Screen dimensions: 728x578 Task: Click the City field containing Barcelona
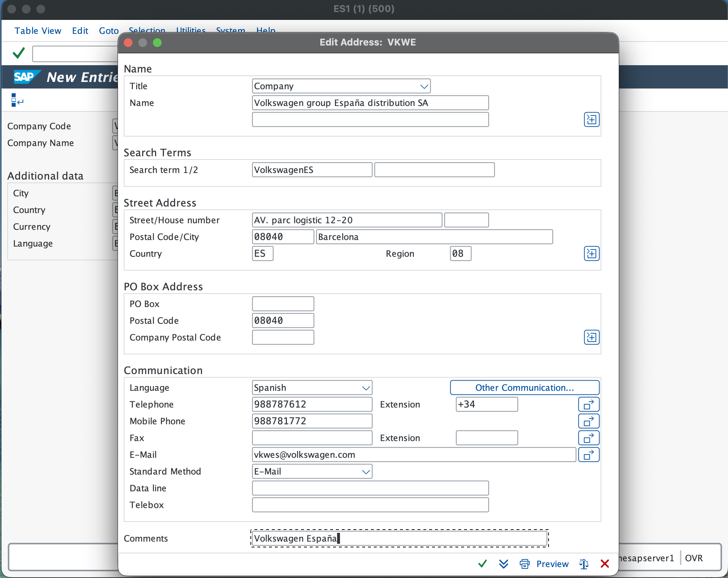pos(434,237)
